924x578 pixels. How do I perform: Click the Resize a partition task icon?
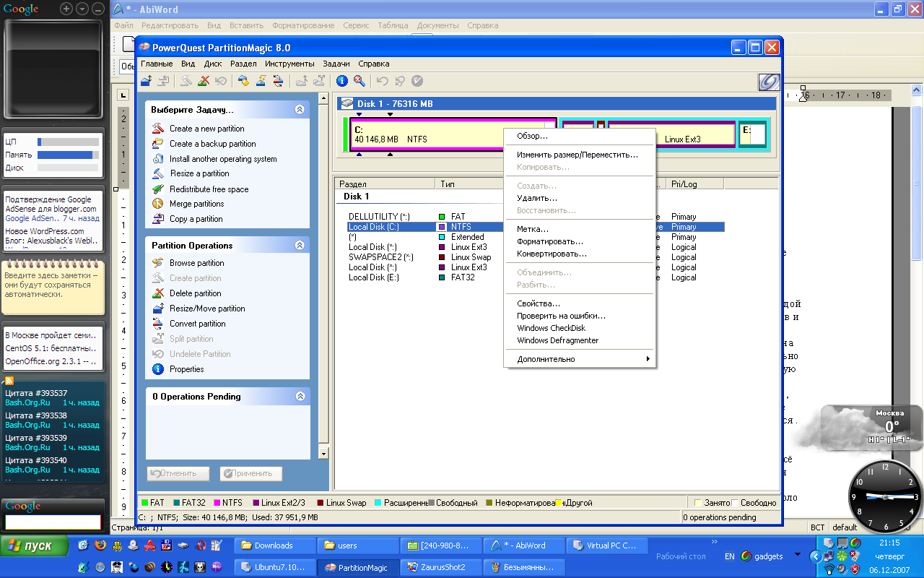[158, 173]
